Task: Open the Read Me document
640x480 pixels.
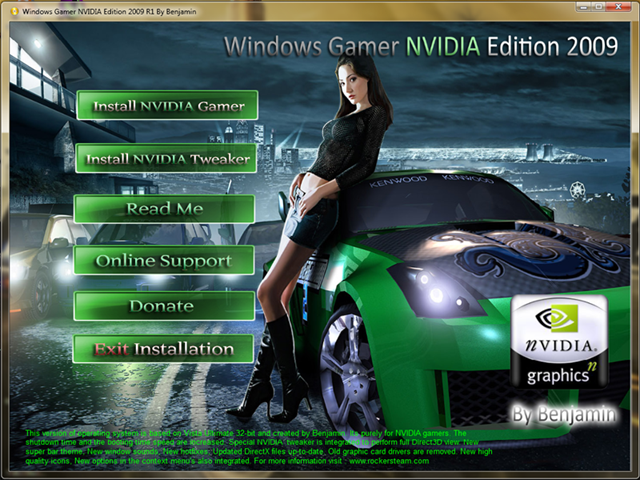Action: [x=164, y=209]
